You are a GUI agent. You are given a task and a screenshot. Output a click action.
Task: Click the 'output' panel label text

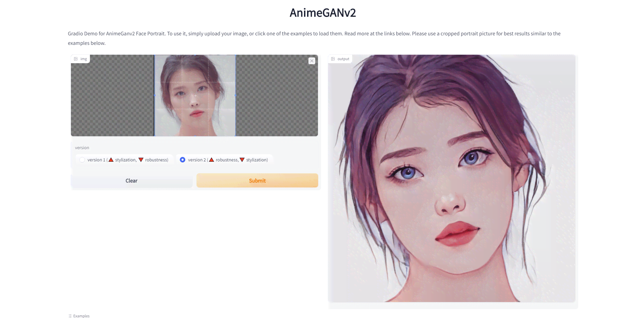coord(343,59)
